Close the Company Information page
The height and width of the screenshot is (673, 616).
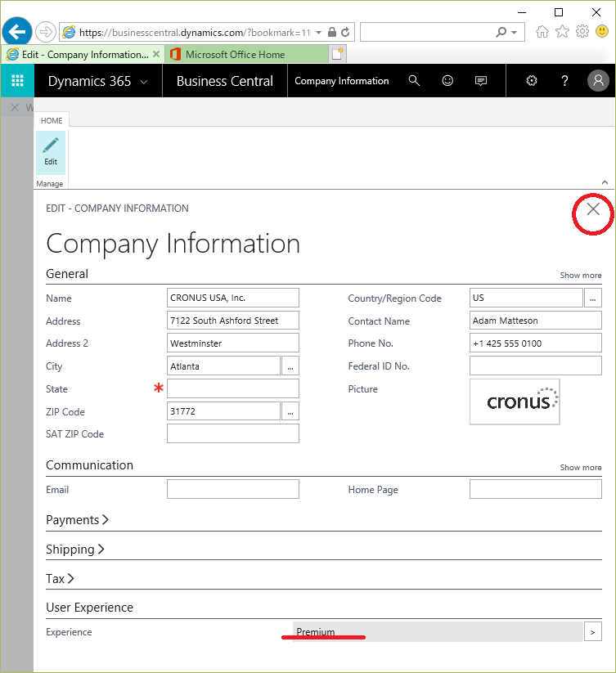coord(593,209)
